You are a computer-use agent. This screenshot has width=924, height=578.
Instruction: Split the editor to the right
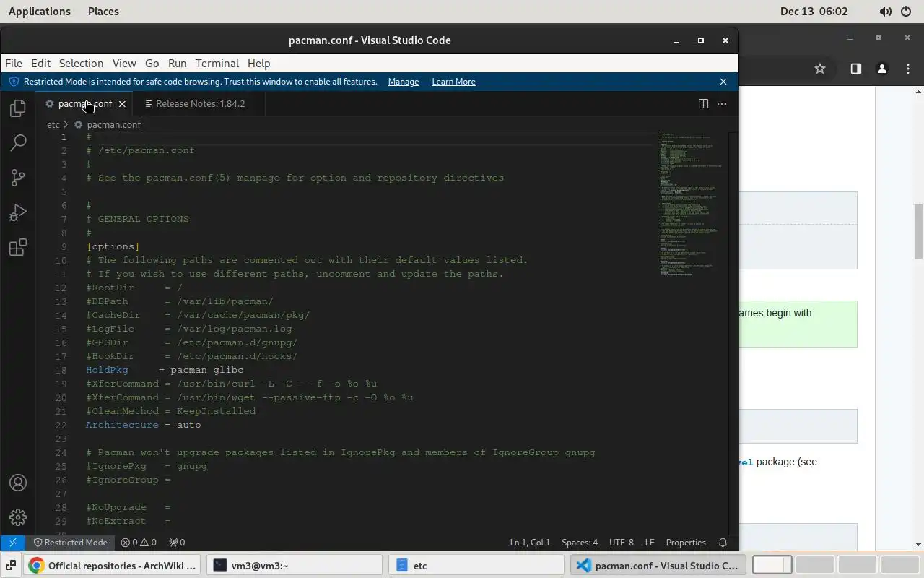pos(703,103)
